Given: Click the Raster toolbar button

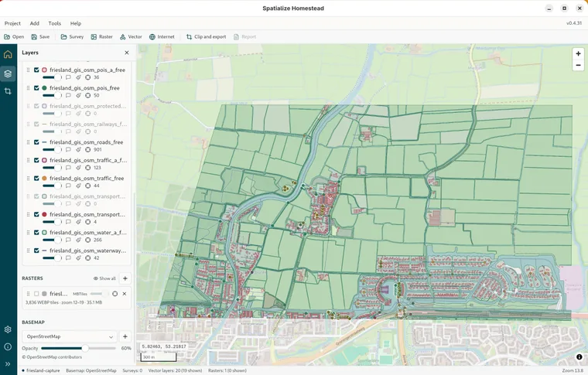Looking at the screenshot, I should [101, 36].
